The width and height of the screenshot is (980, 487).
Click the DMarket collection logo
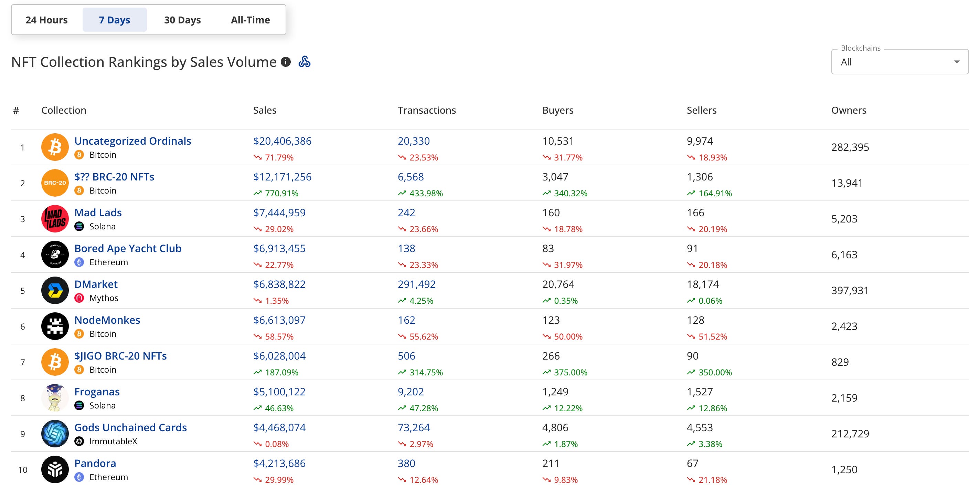click(x=55, y=291)
